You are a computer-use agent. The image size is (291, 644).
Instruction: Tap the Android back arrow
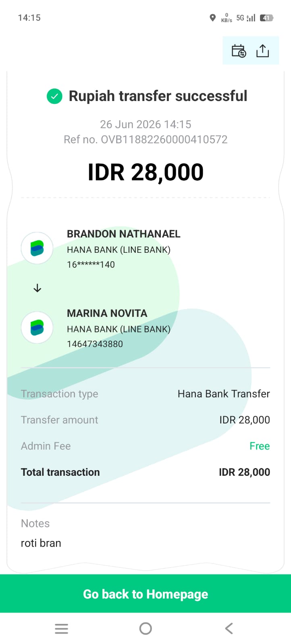[229, 628]
